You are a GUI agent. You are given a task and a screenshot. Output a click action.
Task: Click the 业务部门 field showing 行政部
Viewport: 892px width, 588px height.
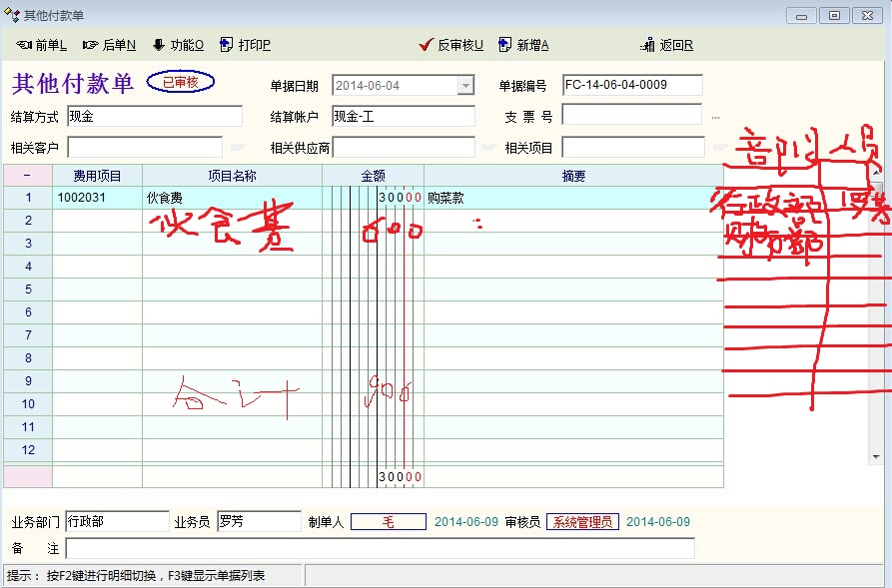coord(117,521)
